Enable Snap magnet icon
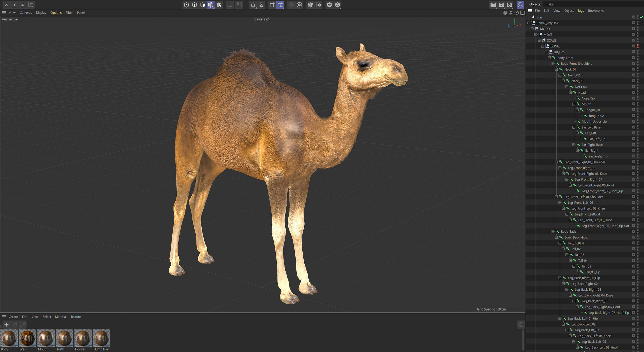Viewport: 644px width, 352px height. [253, 5]
